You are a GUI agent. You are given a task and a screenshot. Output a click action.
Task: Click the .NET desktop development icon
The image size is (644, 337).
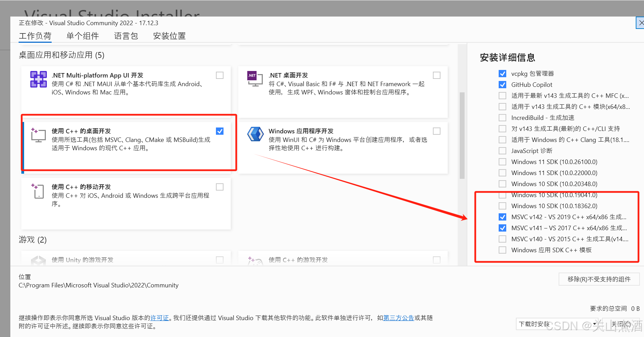(x=255, y=79)
